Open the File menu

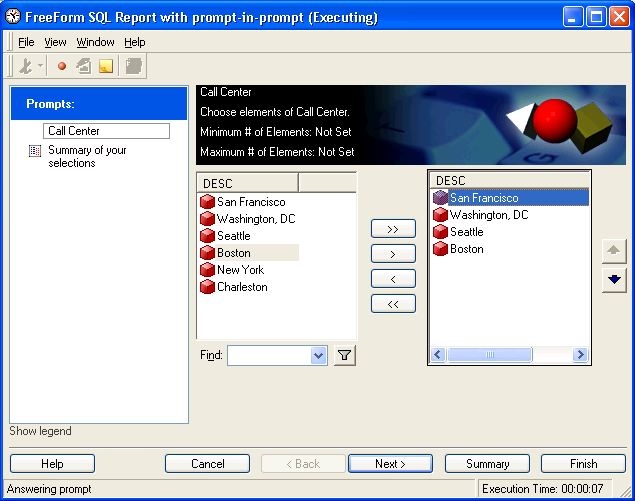pyautogui.click(x=26, y=42)
